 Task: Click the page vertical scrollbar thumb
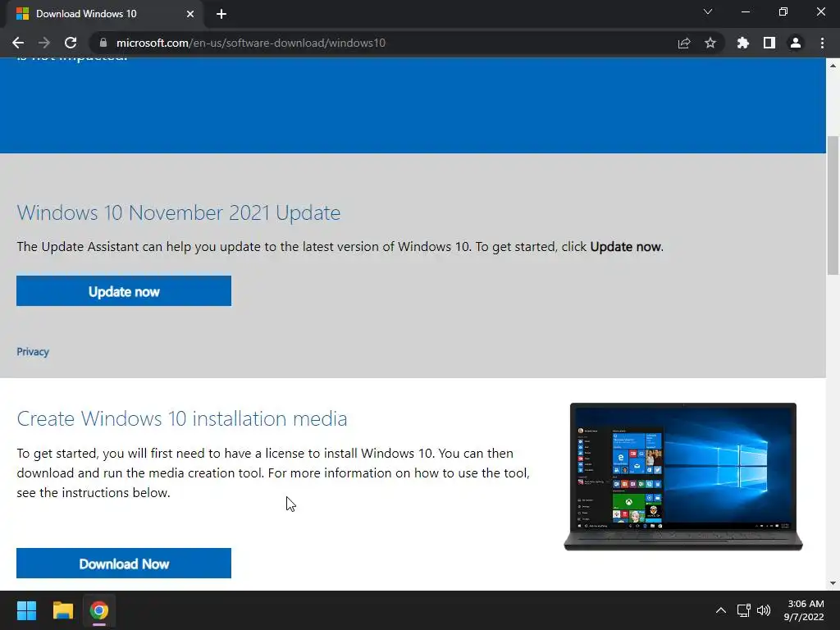(833, 205)
